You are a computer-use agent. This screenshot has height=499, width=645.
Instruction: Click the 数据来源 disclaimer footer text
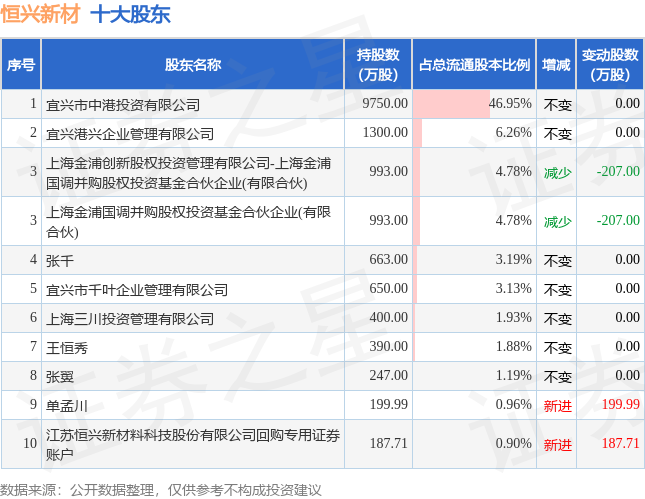pos(161,490)
